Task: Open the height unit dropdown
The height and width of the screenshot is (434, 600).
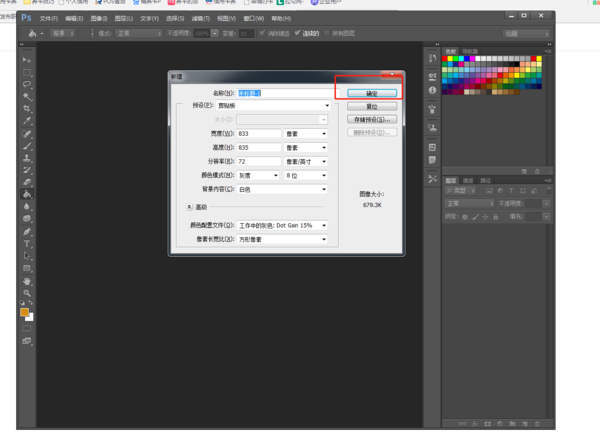Action: pos(306,148)
